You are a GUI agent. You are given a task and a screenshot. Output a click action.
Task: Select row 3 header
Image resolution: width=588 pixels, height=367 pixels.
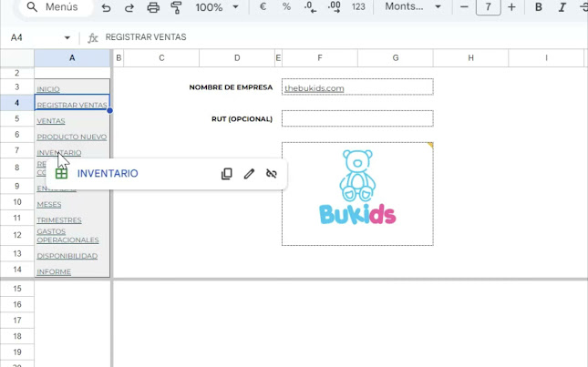[x=17, y=87]
